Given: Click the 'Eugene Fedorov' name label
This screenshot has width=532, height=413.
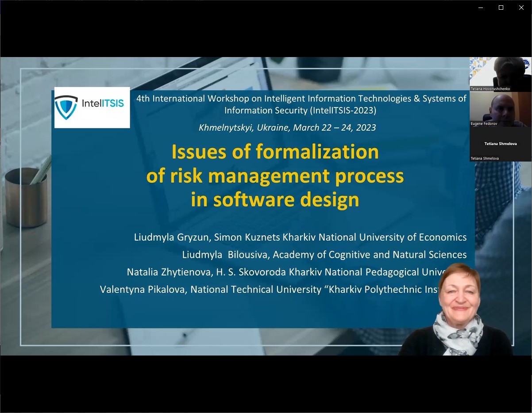Looking at the screenshot, I should coord(484,124).
